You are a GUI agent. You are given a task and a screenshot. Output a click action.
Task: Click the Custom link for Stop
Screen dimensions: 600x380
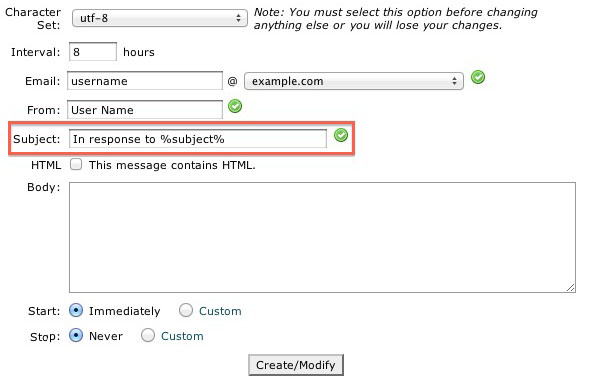point(182,336)
